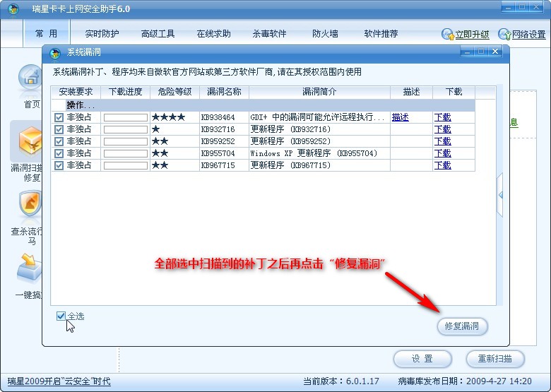The image size is (551, 392).
Task: Click the main window Rising logo icon
Action: (13, 8)
